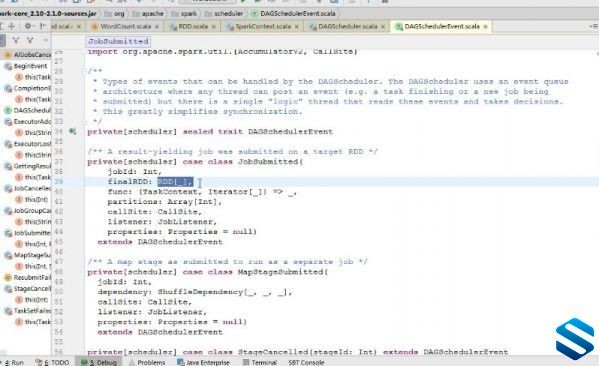Click ShuffleDependency in the dependency parameter
This screenshot has width=599, height=366.
pyautogui.click(x=201, y=292)
